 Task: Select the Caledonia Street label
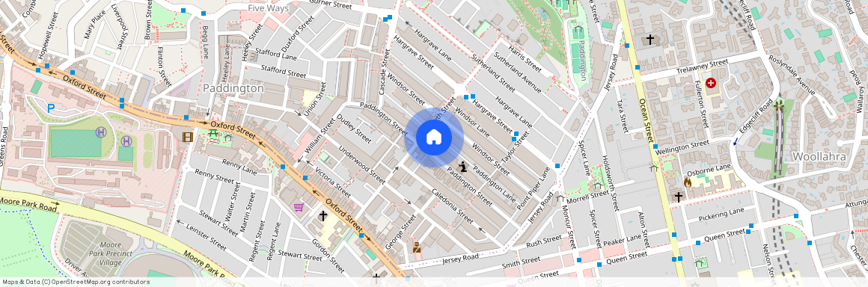click(453, 206)
